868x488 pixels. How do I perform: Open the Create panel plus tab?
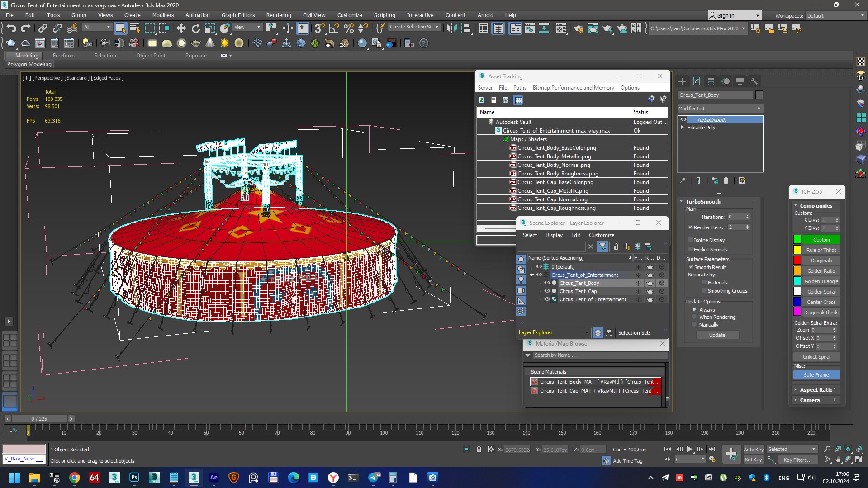click(682, 81)
